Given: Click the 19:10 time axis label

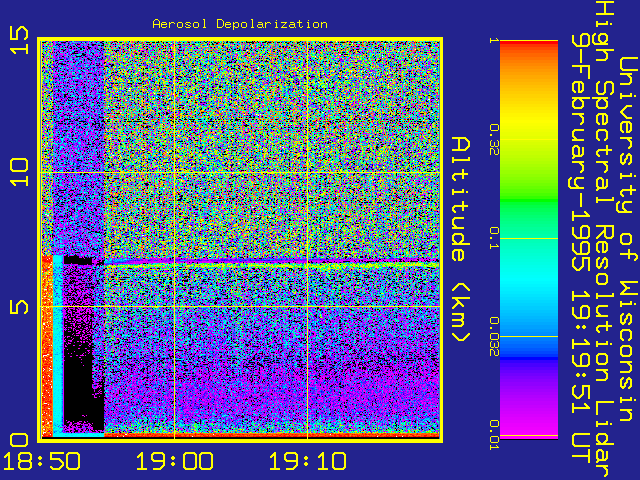Looking at the screenshot, I should 307,462.
